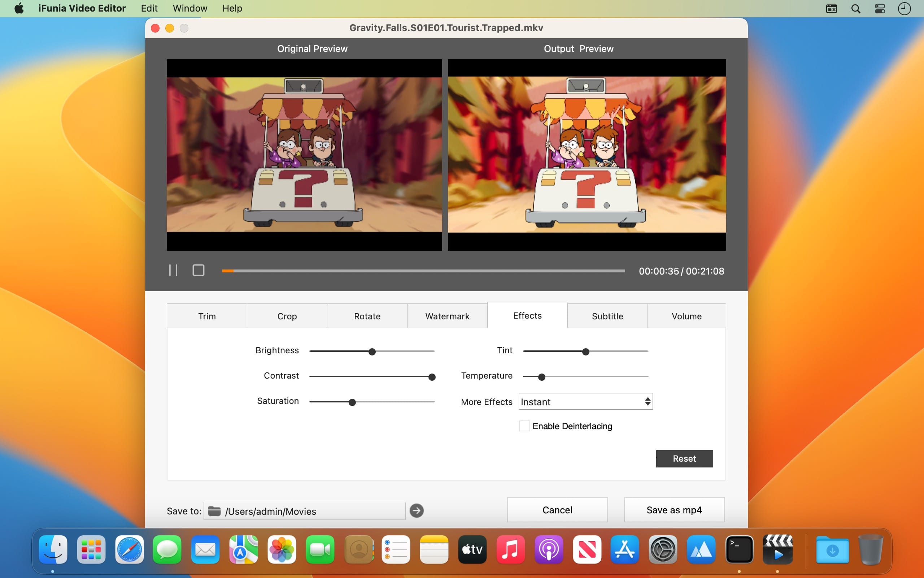Open the Downloads folder in Dock

pyautogui.click(x=832, y=549)
